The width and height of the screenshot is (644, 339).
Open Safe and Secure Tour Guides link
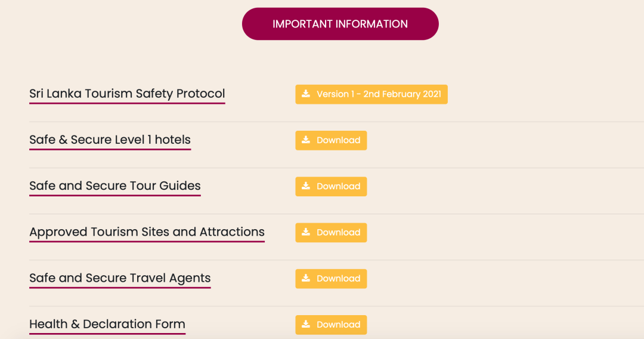[x=115, y=186]
